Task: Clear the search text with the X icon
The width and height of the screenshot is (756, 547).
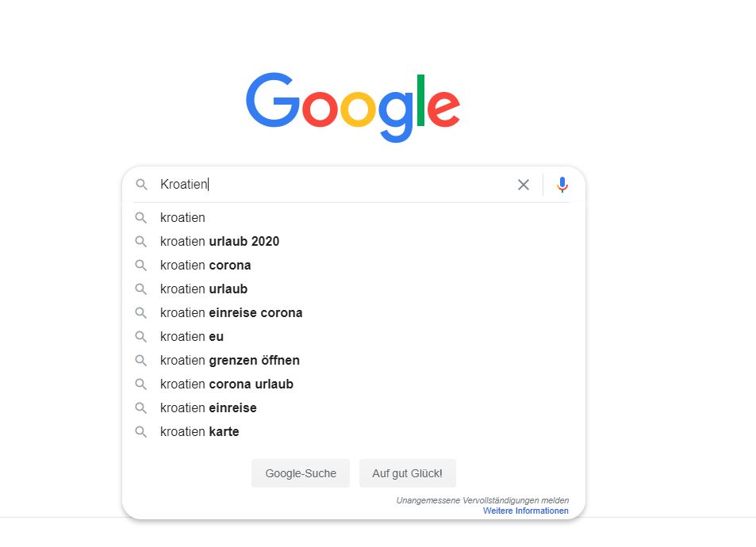Action: coord(523,185)
